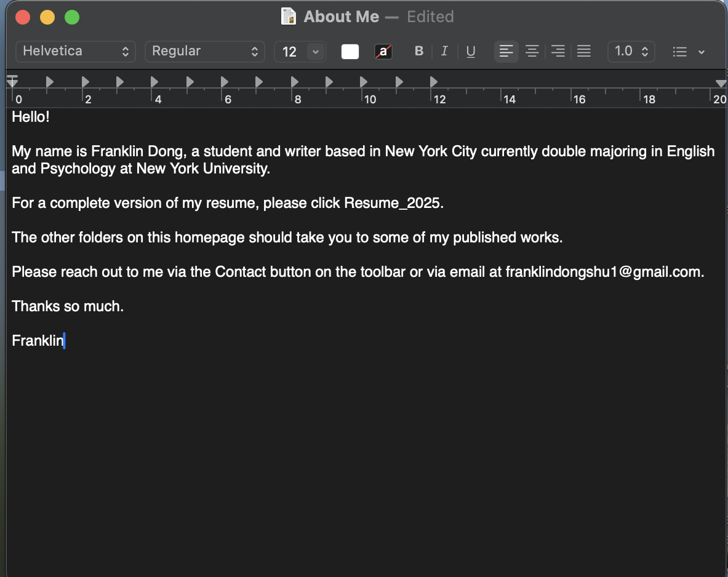Screen dimensions: 728x577
Task: Click the email franklindongshu1@gmail.com
Action: tap(602, 272)
